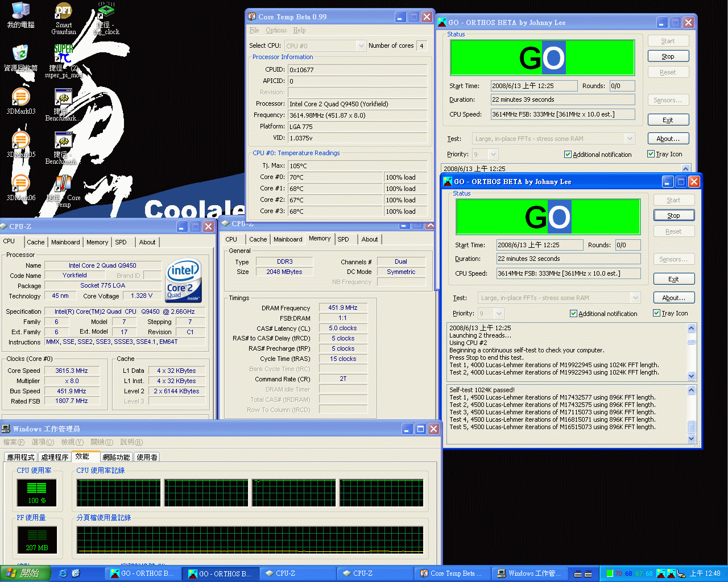728x582 pixels.
Task: Toggle Tray Icon checkbox in front ORTHOS window
Action: 656,313
